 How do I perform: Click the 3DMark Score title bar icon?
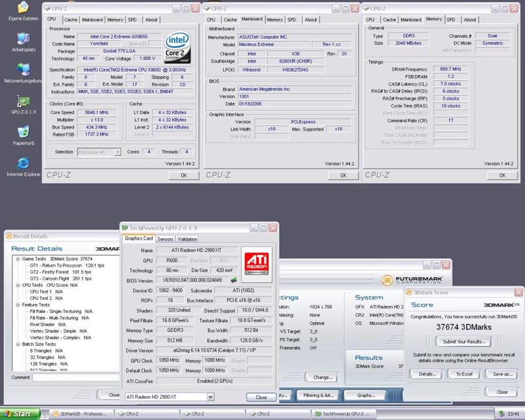(x=409, y=293)
